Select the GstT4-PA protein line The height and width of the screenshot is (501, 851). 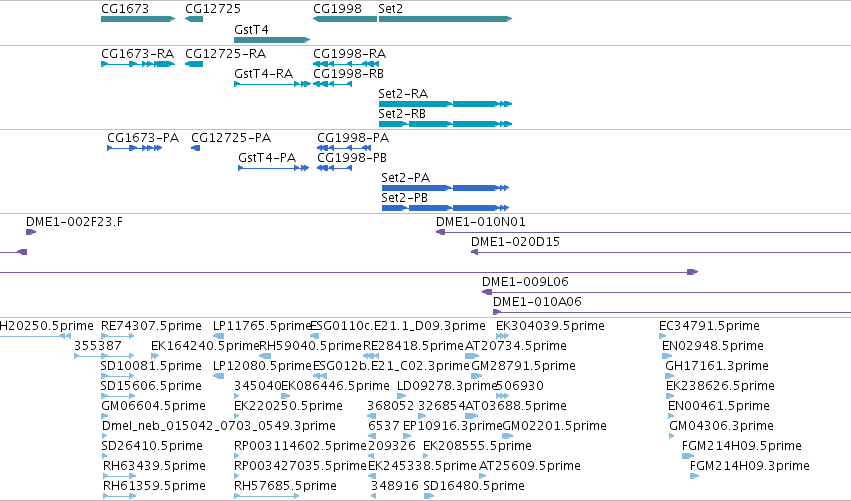click(x=274, y=168)
